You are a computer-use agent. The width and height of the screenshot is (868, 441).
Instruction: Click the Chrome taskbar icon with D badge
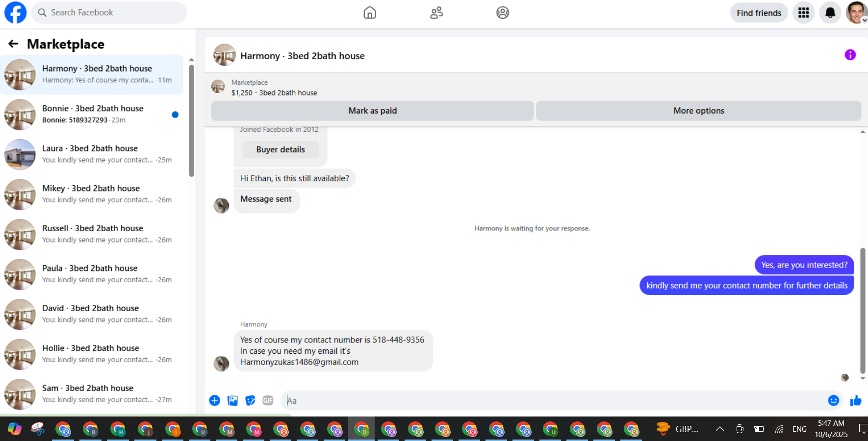coord(361,430)
